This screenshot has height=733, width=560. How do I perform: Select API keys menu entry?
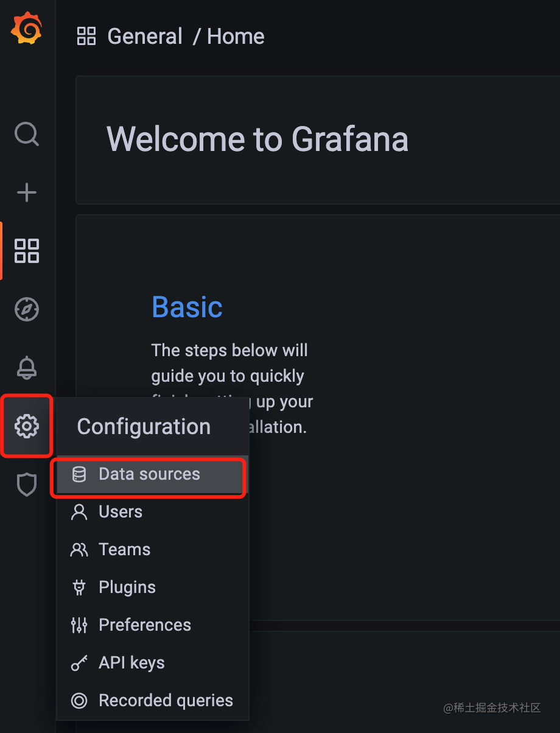(152, 663)
